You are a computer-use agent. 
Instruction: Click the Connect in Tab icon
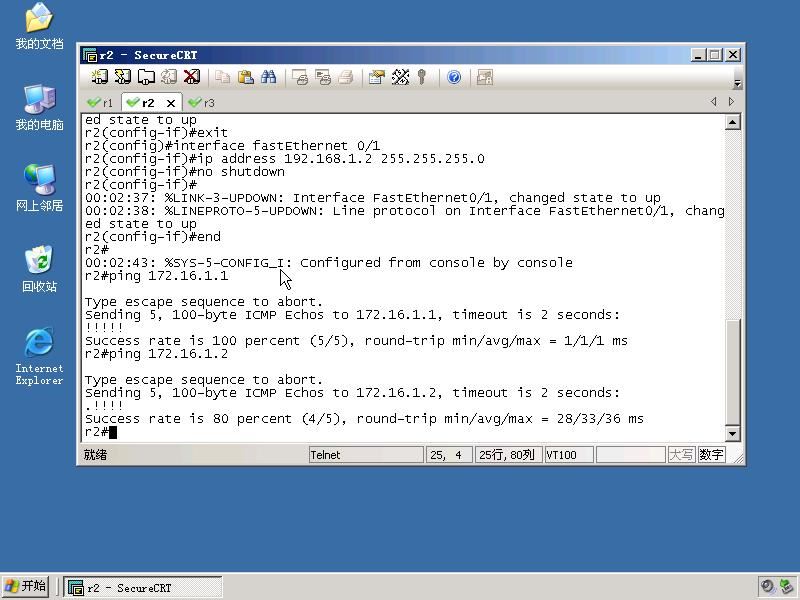pos(146,77)
